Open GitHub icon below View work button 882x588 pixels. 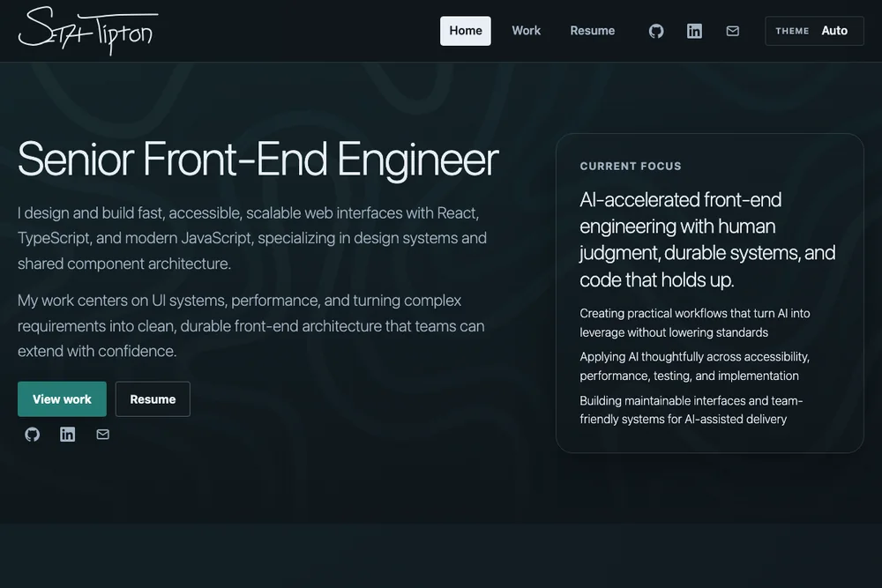[33, 434]
